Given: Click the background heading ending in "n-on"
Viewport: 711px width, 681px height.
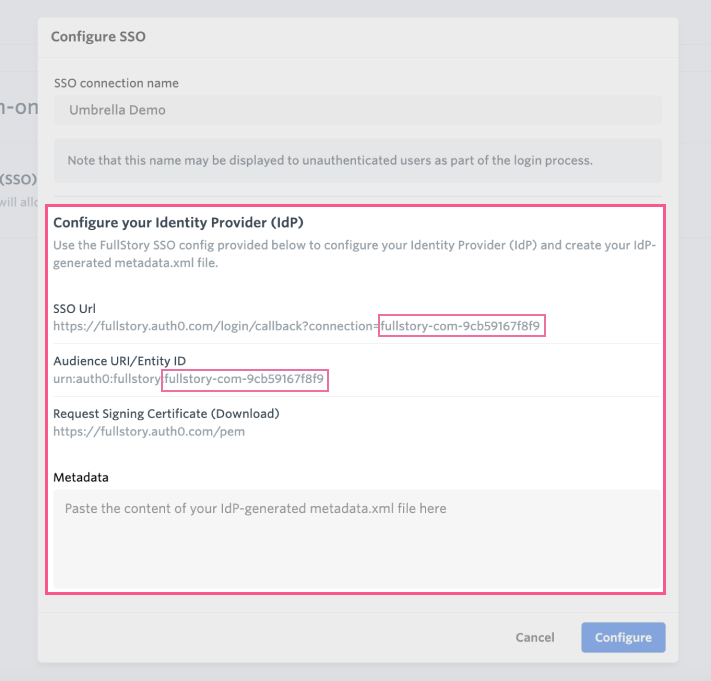Looking at the screenshot, I should (x=18, y=108).
